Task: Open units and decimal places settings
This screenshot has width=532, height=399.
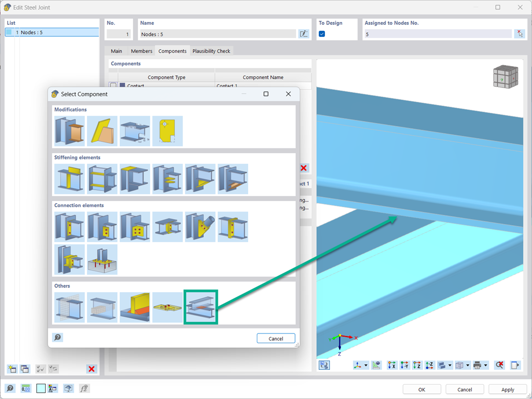Action: pos(26,388)
